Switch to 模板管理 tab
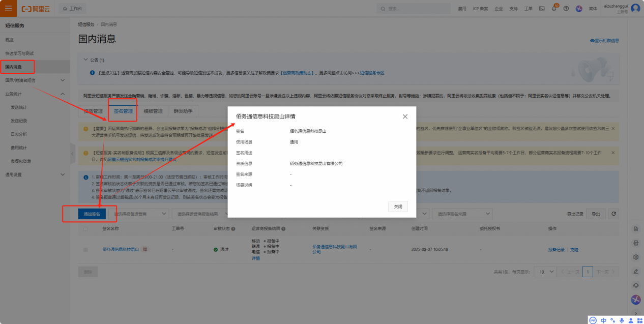The width and height of the screenshot is (644, 324). pos(153,111)
